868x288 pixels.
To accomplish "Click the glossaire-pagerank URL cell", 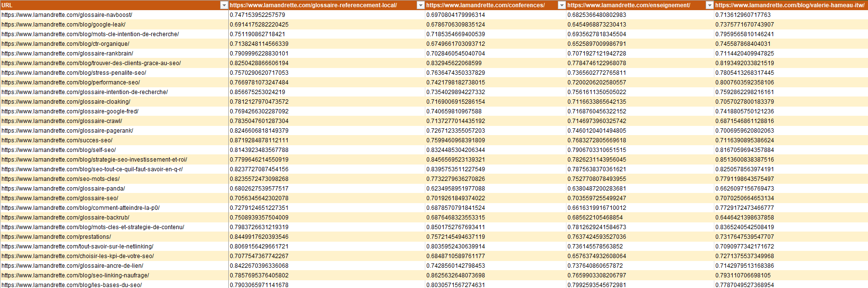I will pos(114,131).
